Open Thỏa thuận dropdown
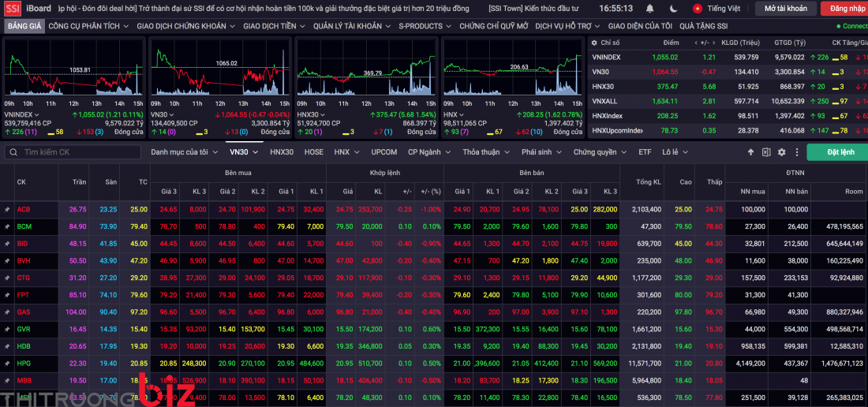Screen dimensions: 868x407 pos(486,152)
